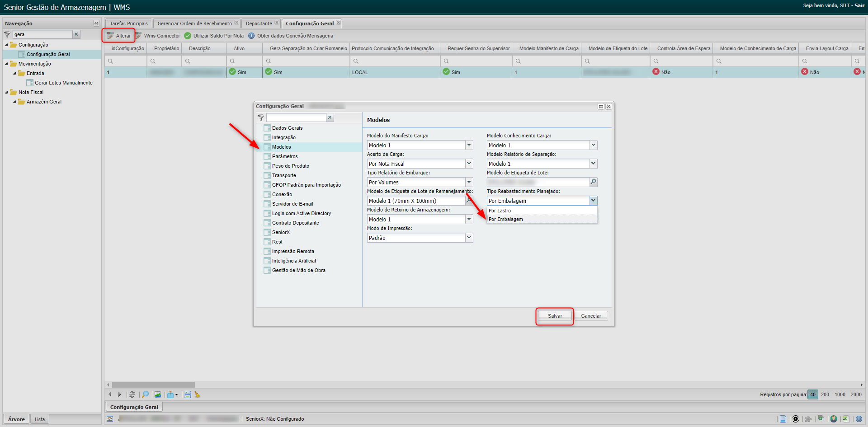Click the Excel export icon in the status bar
This screenshot has width=868, height=427.
[845, 419]
